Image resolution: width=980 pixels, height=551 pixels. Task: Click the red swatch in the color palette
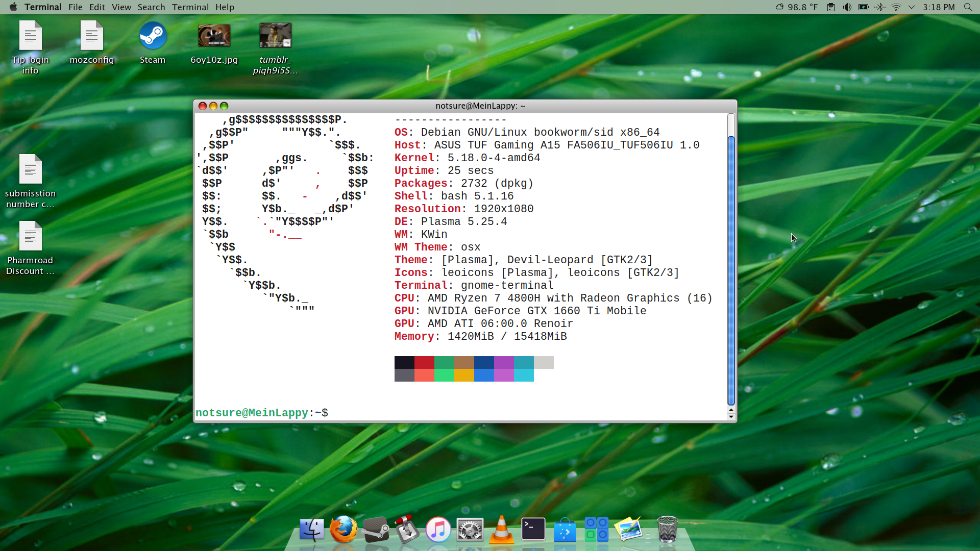pyautogui.click(x=424, y=362)
